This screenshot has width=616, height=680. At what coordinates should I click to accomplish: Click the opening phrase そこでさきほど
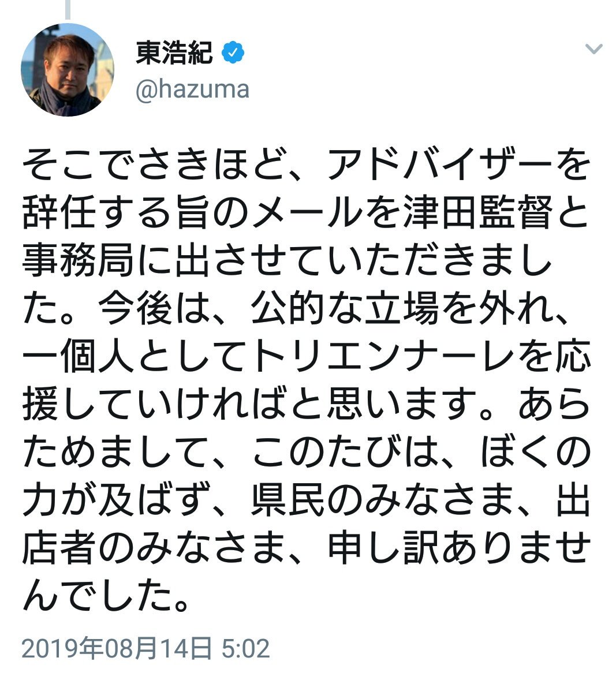pos(154,165)
